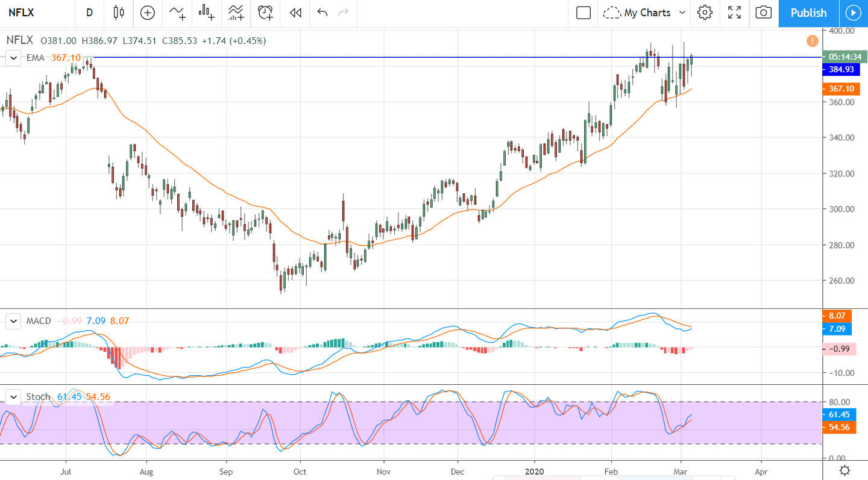Open the candlestick chart style selector
Screen dimensions: 868x480
[119, 13]
